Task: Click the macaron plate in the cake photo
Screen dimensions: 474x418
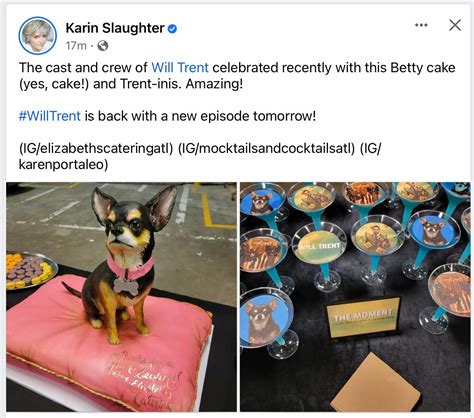Action: [31, 271]
